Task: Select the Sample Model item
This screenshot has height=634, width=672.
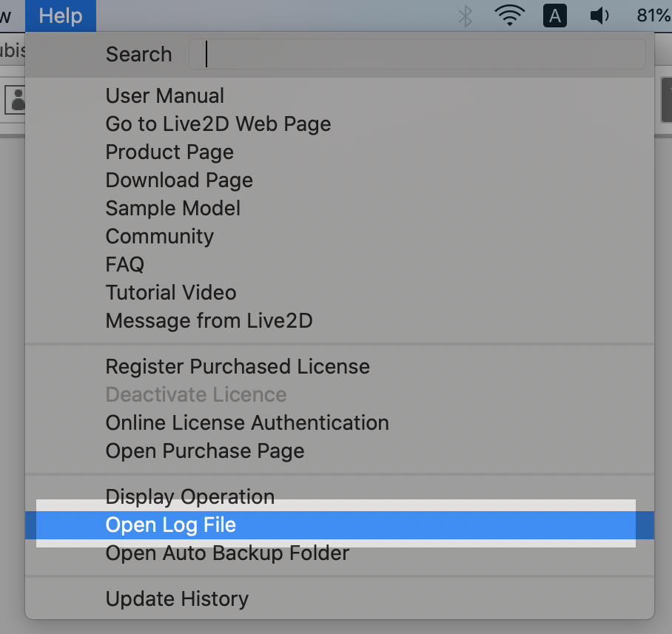Action: point(340,208)
